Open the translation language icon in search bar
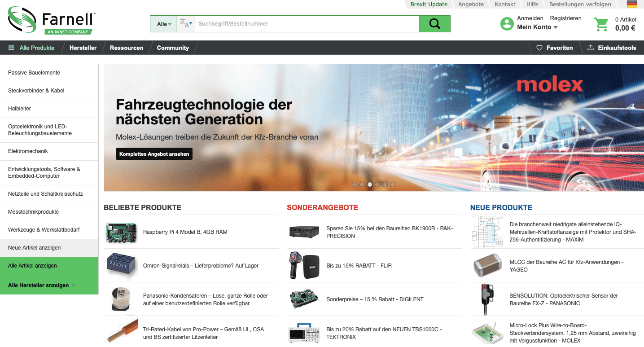Viewport: 644px width, 347px height. (x=185, y=24)
